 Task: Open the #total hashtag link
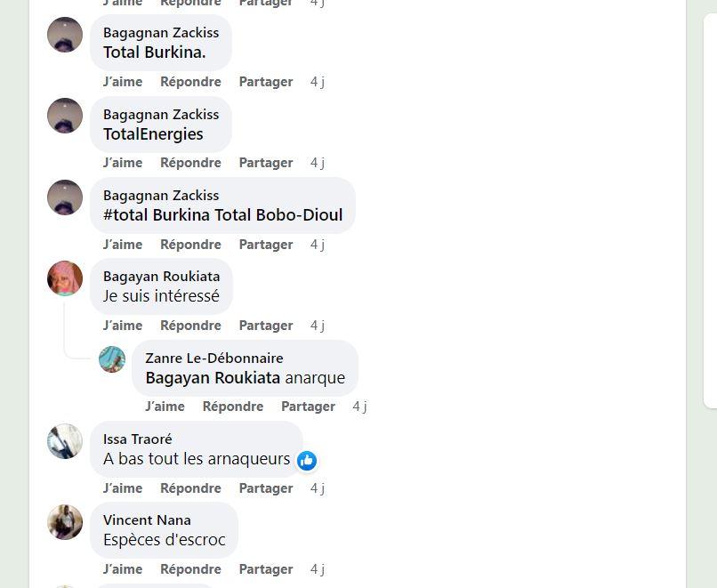coord(125,215)
